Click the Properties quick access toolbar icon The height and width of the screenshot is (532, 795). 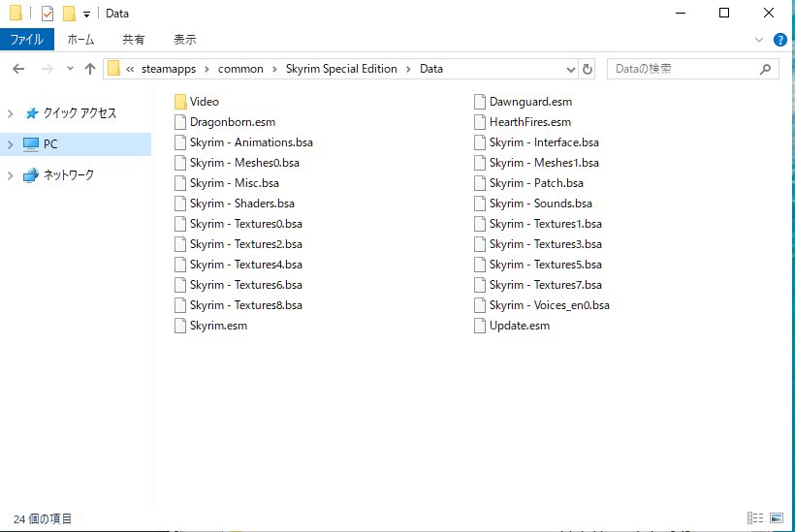pyautogui.click(x=48, y=14)
